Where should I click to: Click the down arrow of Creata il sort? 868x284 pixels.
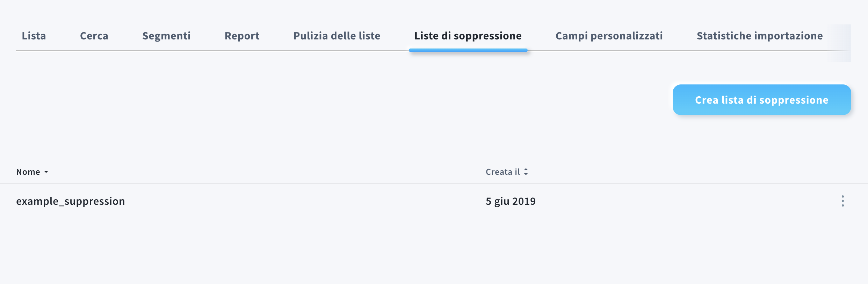[x=526, y=174]
